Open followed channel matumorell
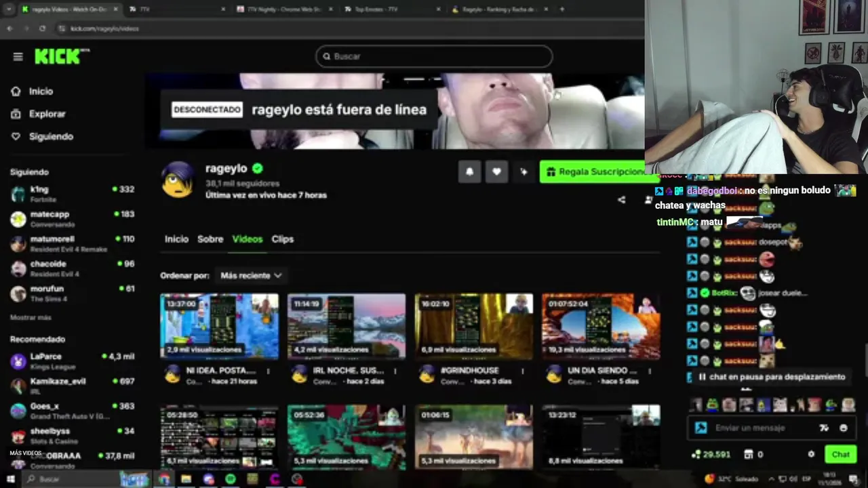 click(x=72, y=243)
